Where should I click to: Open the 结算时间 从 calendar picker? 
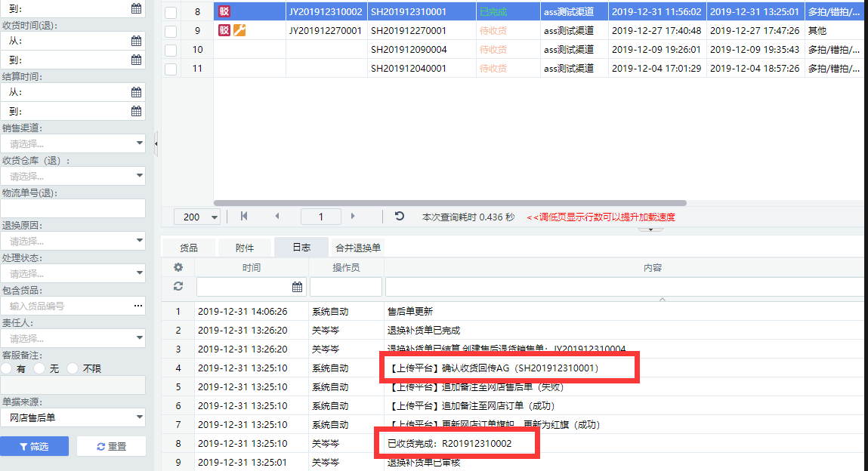136,93
